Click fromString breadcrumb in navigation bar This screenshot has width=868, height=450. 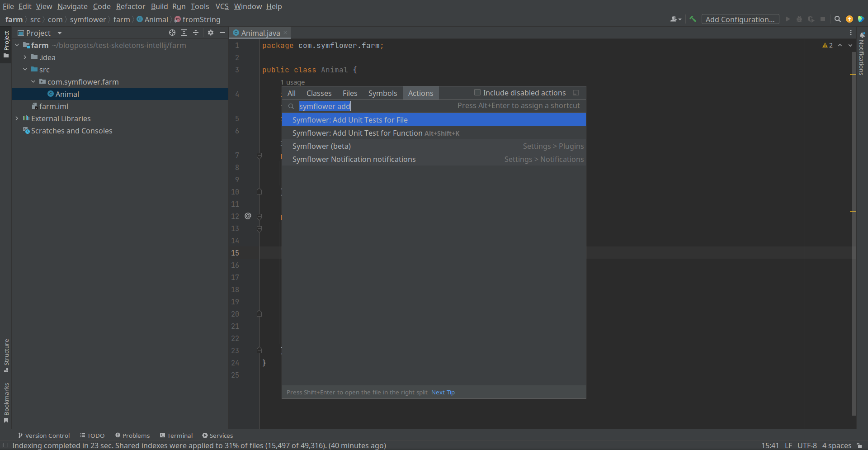click(198, 19)
